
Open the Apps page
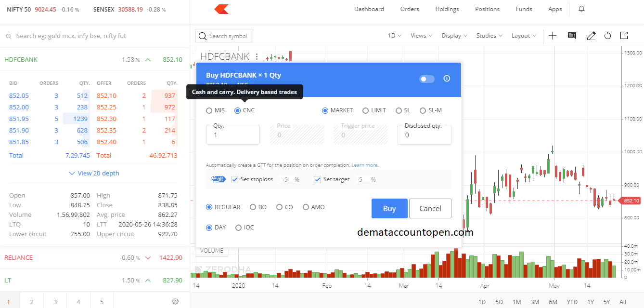pos(555,9)
